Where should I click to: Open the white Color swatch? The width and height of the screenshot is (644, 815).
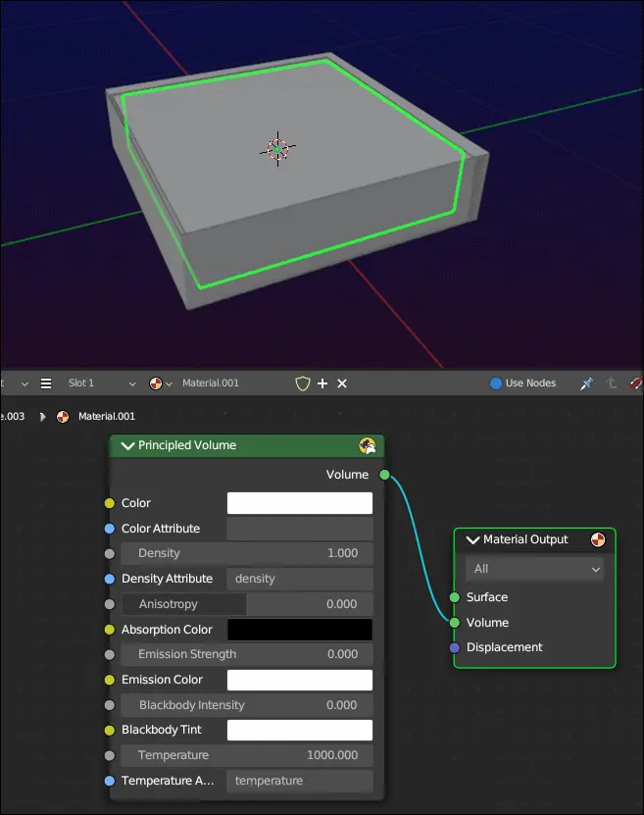point(300,503)
